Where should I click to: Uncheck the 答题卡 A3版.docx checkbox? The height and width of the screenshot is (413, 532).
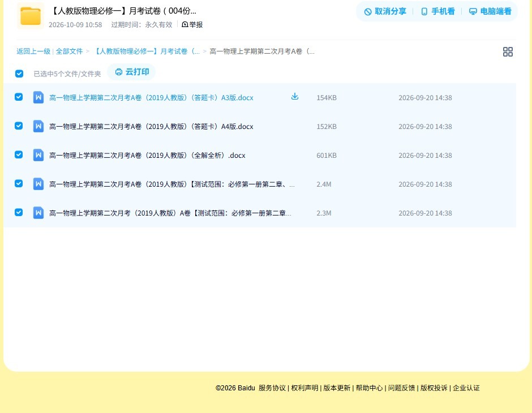tap(19, 97)
